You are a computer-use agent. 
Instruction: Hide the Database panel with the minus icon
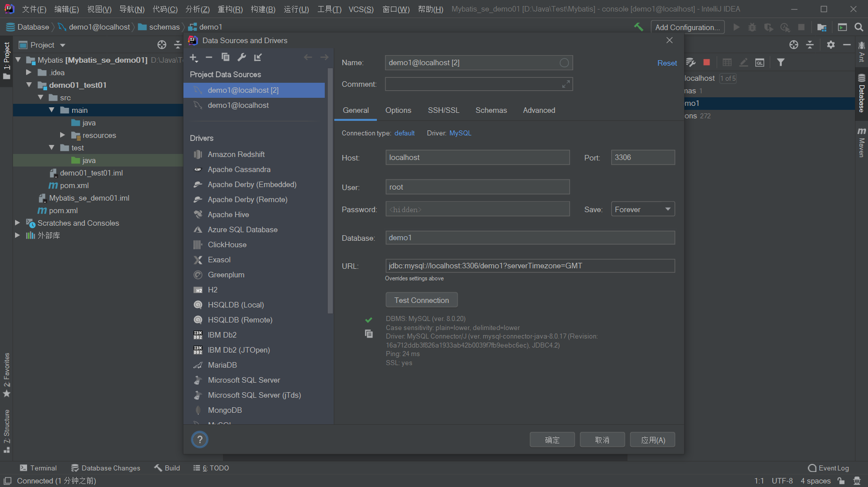click(847, 45)
